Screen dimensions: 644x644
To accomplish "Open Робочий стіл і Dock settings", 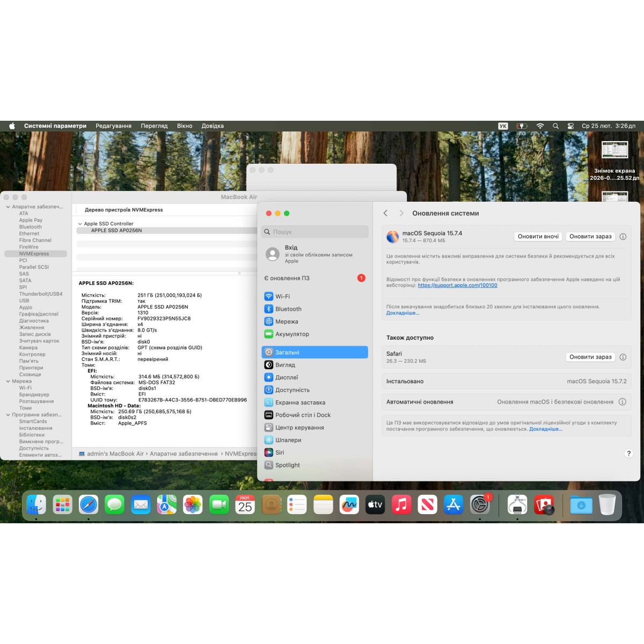I will (314, 415).
